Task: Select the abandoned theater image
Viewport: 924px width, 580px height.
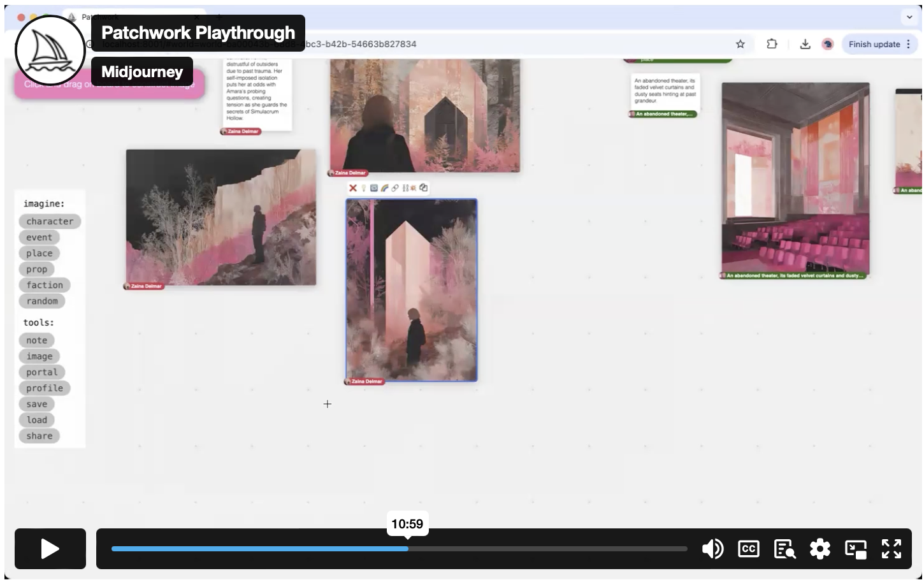Action: coord(795,178)
